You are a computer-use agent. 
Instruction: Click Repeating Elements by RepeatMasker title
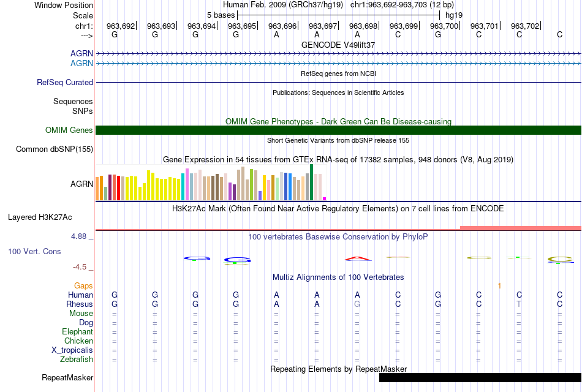pos(339,369)
